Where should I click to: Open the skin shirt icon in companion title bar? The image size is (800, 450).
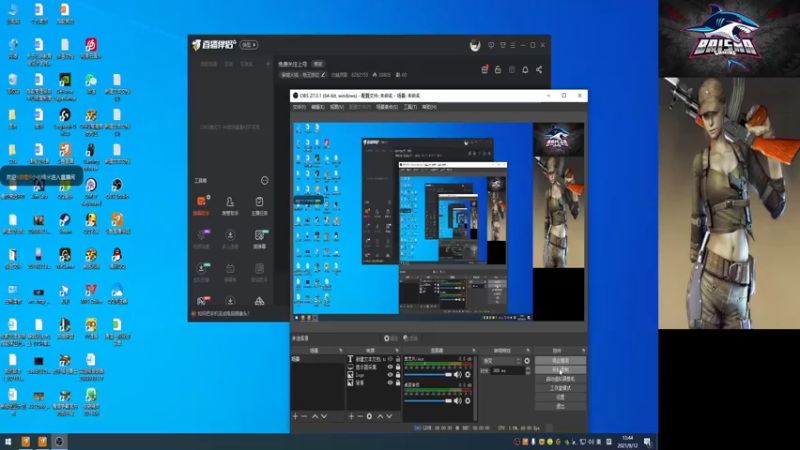[503, 45]
